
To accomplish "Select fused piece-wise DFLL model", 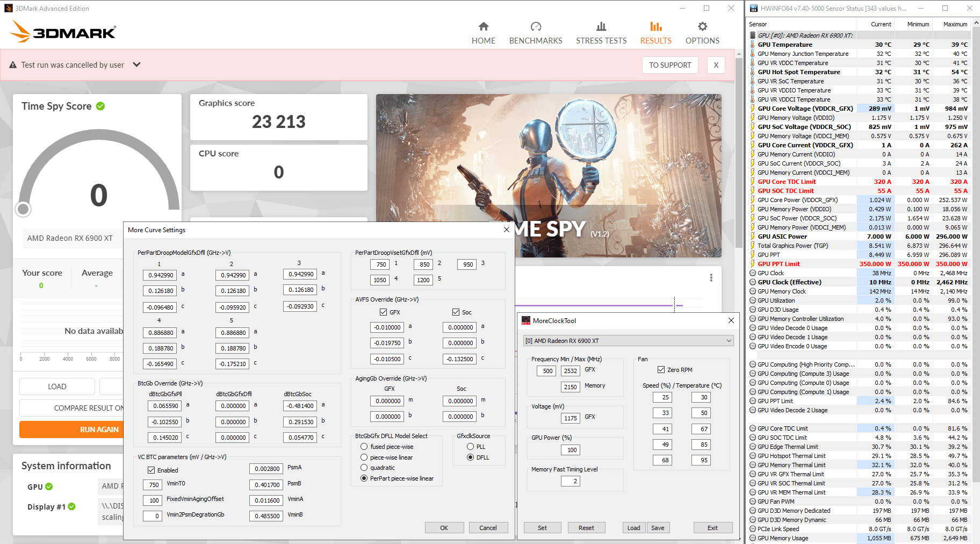I will (364, 446).
